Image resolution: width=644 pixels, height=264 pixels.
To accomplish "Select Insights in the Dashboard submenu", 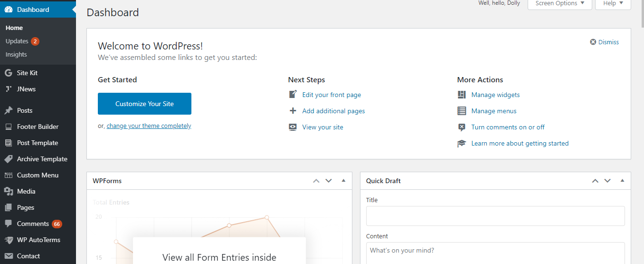I will click(16, 55).
